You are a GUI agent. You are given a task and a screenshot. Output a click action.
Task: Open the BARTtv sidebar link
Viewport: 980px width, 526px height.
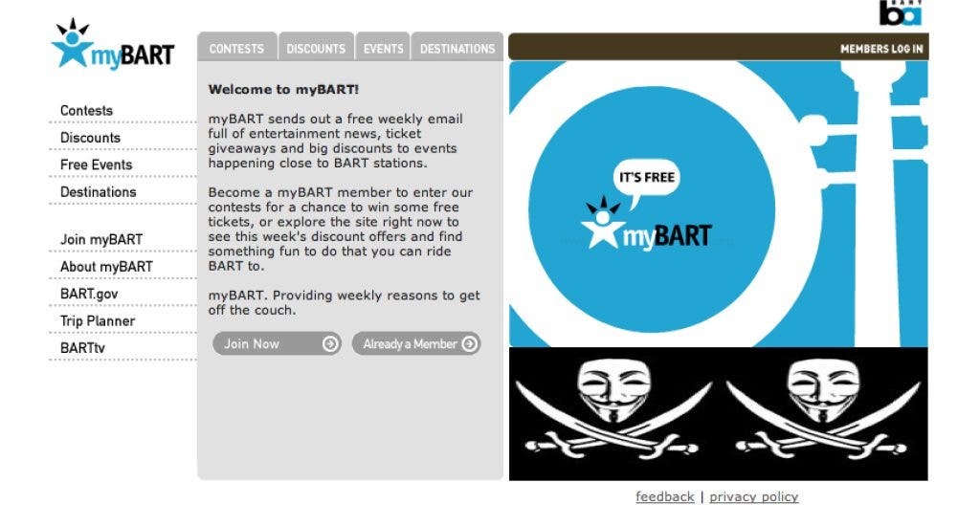coord(82,348)
